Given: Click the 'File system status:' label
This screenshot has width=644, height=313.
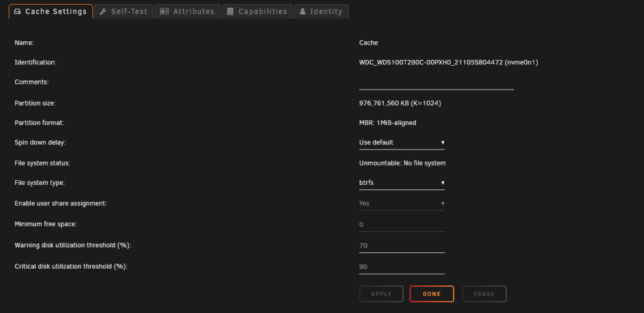Looking at the screenshot, I should coord(43,163).
